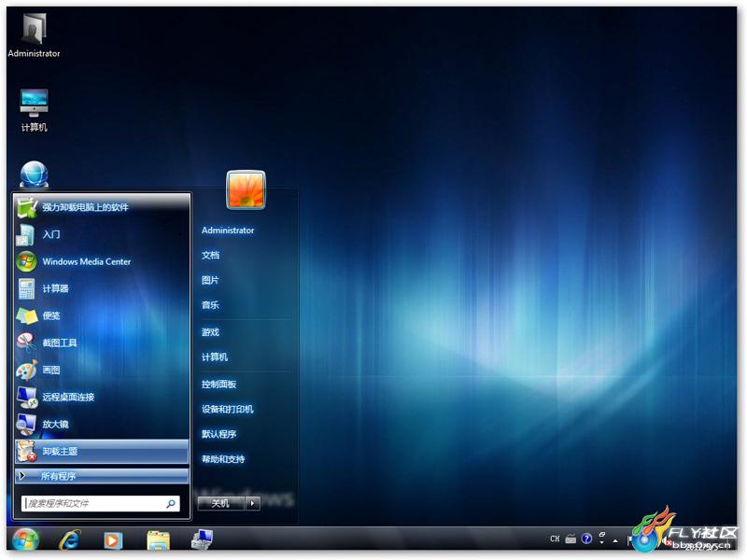Open the 放大镜 magnifier

pyautogui.click(x=102, y=425)
